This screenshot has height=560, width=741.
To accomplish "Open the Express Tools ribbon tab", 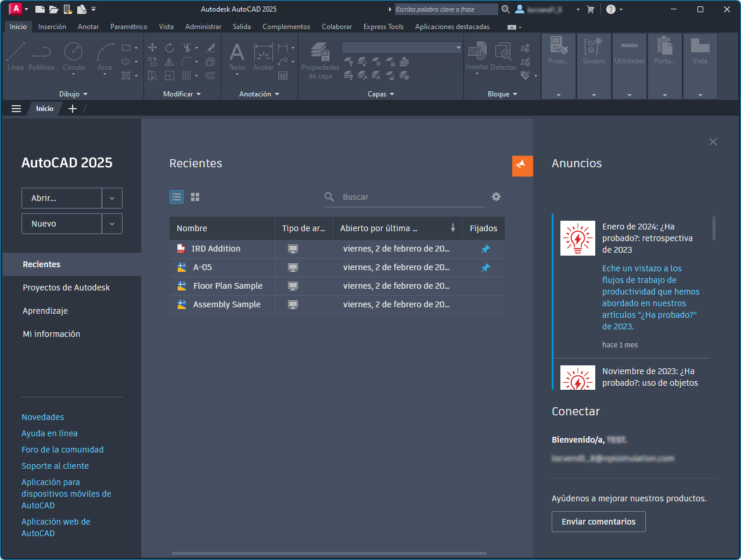I will [383, 27].
